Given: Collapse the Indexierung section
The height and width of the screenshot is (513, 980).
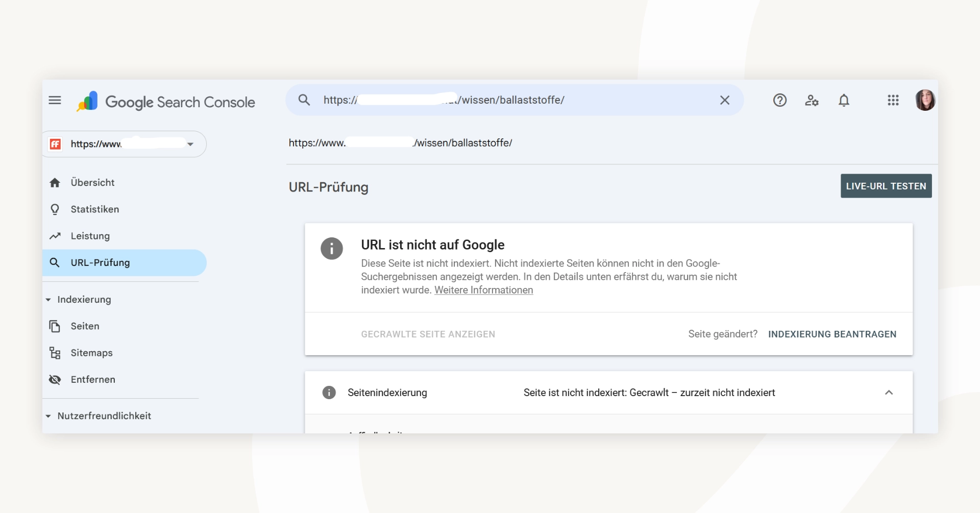Looking at the screenshot, I should (48, 300).
